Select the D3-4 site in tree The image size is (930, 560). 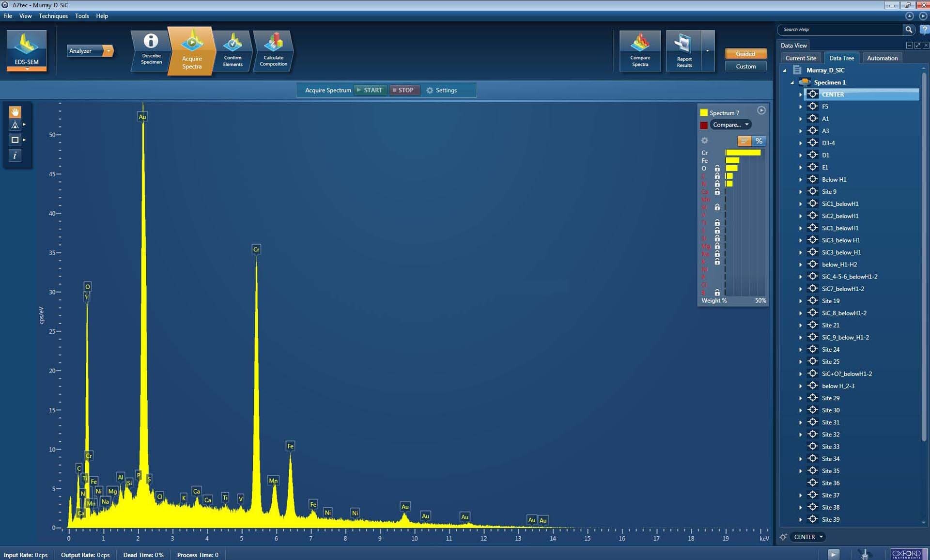coord(828,143)
